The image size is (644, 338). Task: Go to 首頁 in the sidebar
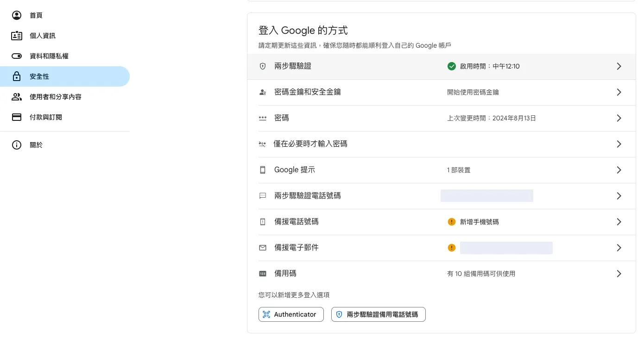[x=65, y=15]
